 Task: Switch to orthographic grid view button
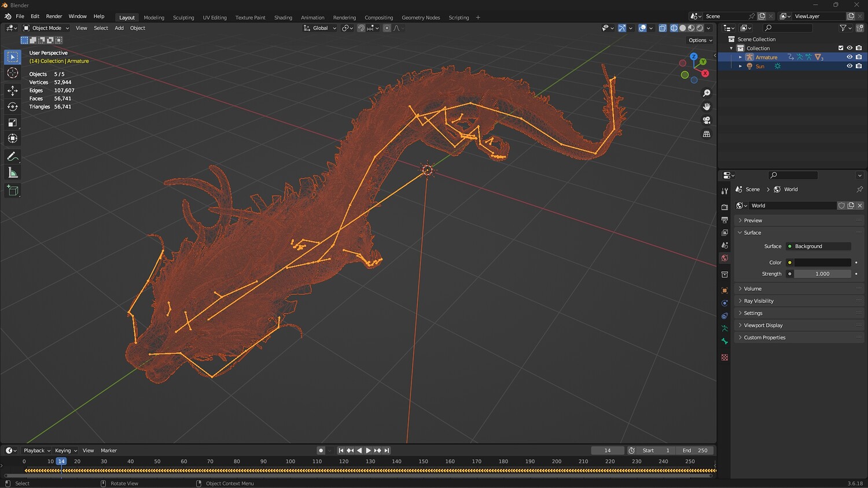tap(707, 134)
